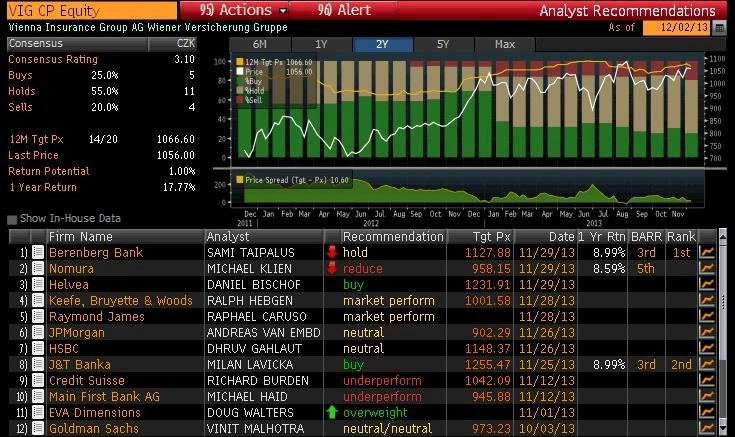Switch chart range to 5Y tab
The image size is (735, 437).
[x=443, y=45]
